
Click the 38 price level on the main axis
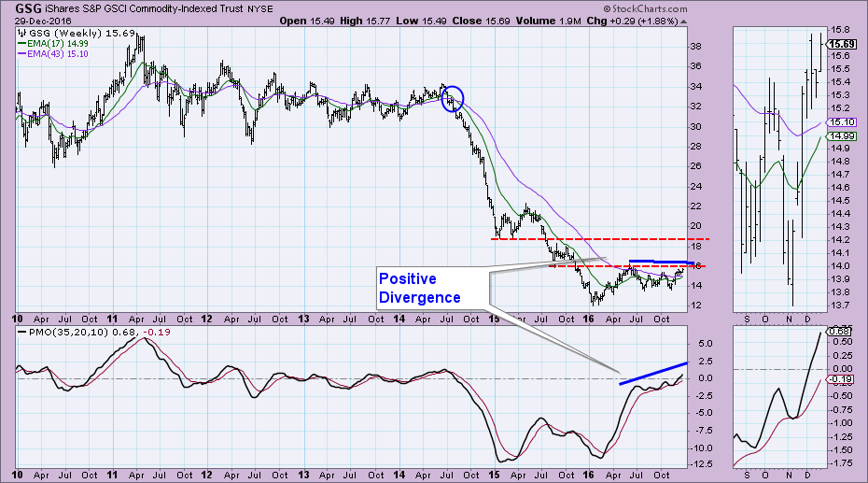[x=696, y=47]
